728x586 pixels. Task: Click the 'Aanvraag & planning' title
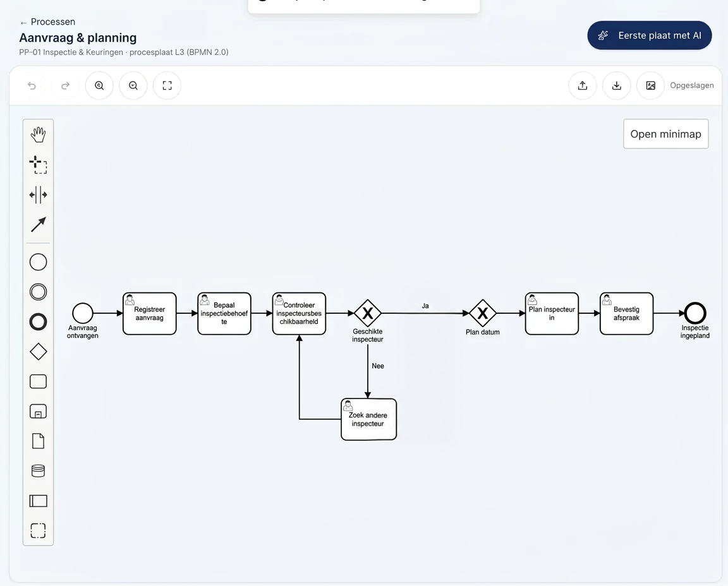[x=78, y=38]
